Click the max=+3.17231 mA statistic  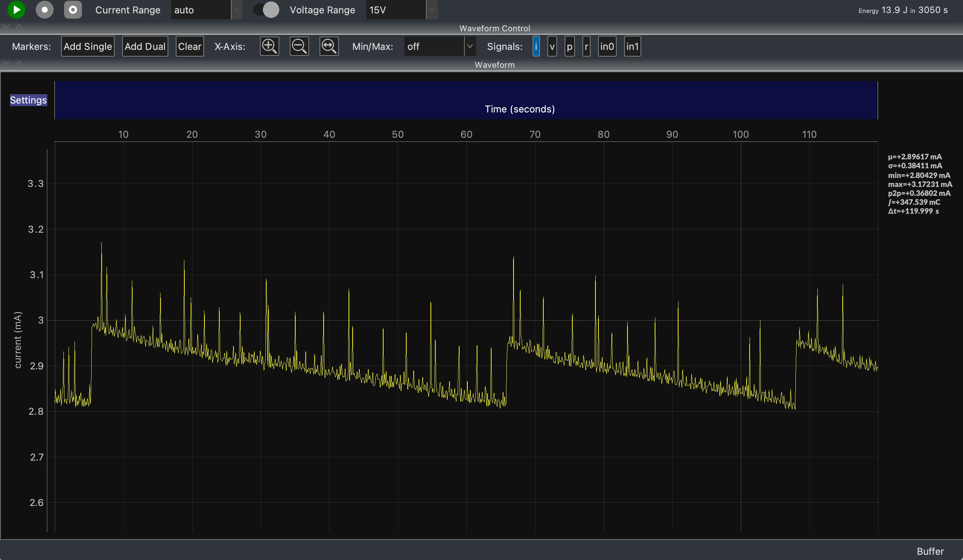click(x=920, y=184)
